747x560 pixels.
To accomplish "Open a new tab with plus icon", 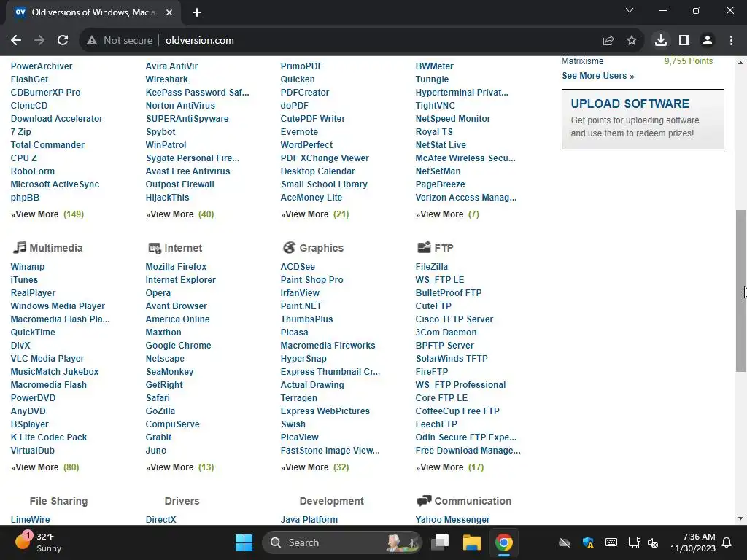I will tap(197, 12).
